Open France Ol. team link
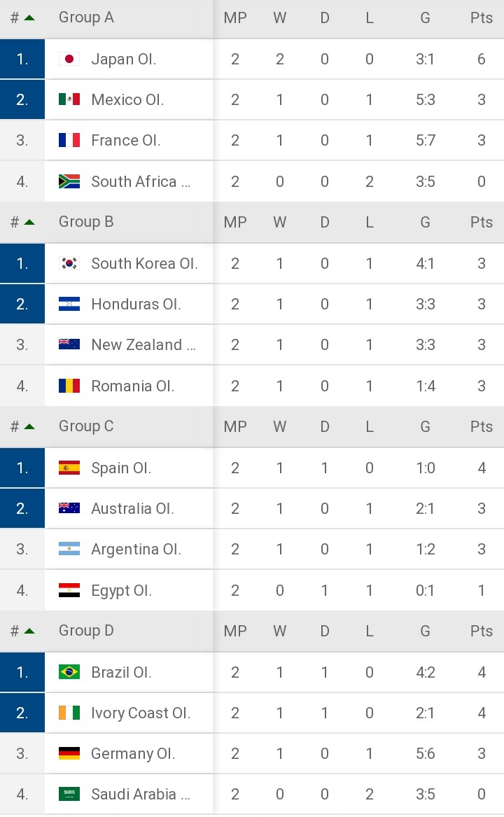The height and width of the screenshot is (817, 504). (x=125, y=140)
